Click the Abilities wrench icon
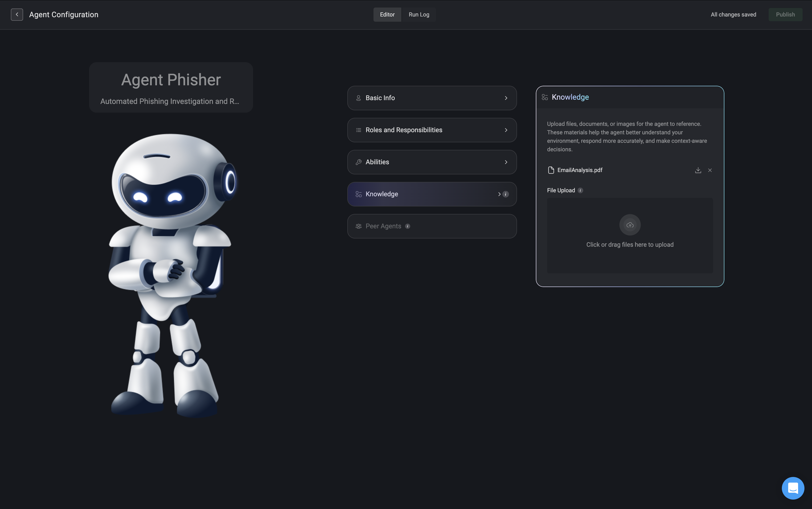This screenshot has width=812, height=509. [x=359, y=162]
